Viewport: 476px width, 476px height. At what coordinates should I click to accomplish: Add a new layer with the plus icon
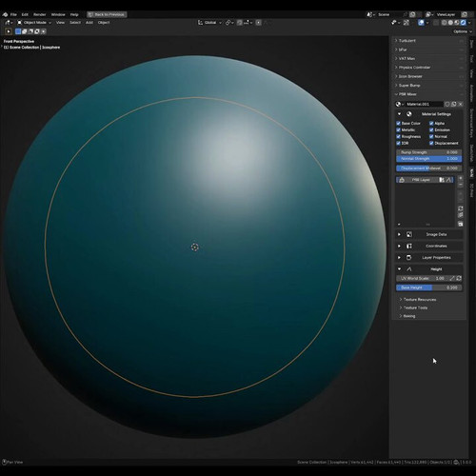coord(461,178)
